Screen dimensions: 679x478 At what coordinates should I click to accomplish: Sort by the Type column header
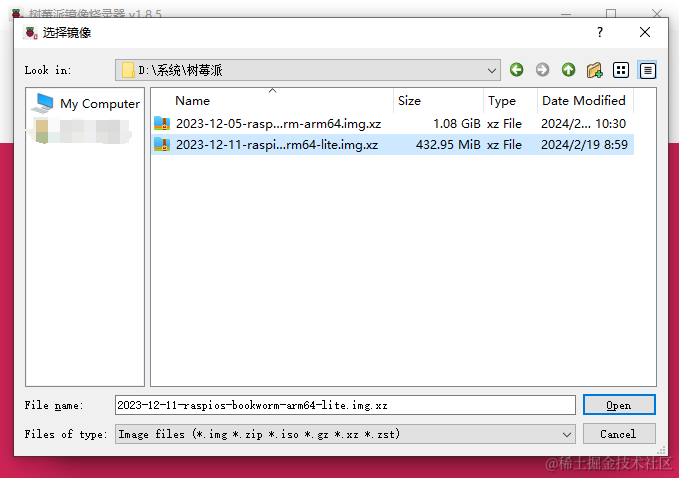(x=510, y=100)
